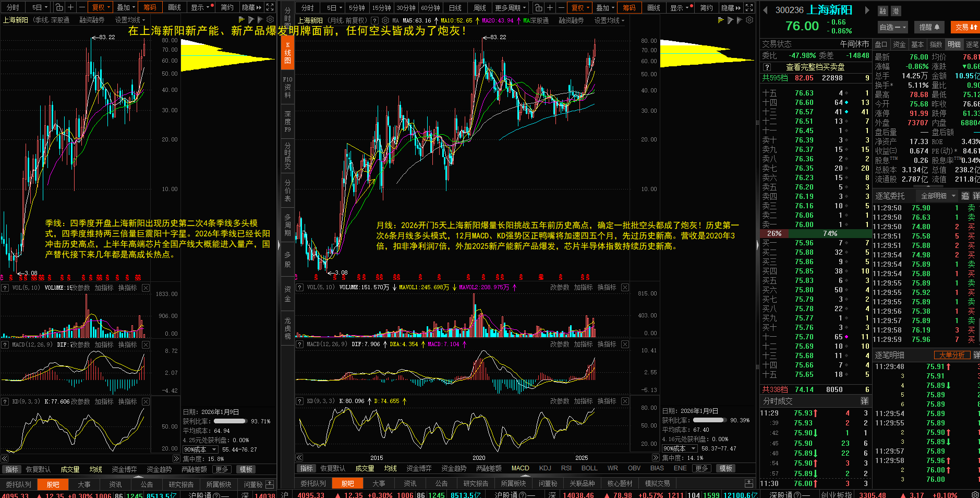Toggle 筹码 chip view in left toolbar
The width and height of the screenshot is (980, 498).
tap(150, 7)
